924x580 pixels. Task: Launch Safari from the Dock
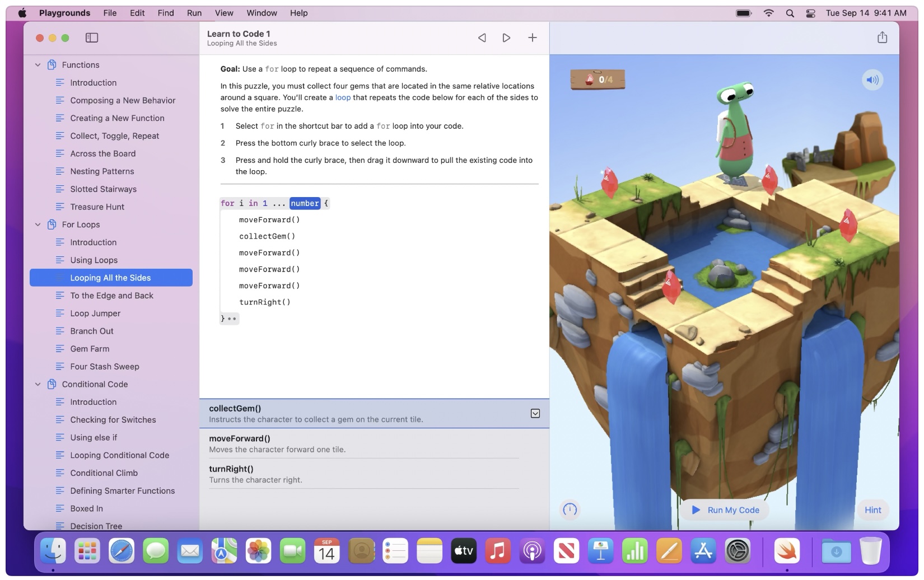(x=122, y=551)
